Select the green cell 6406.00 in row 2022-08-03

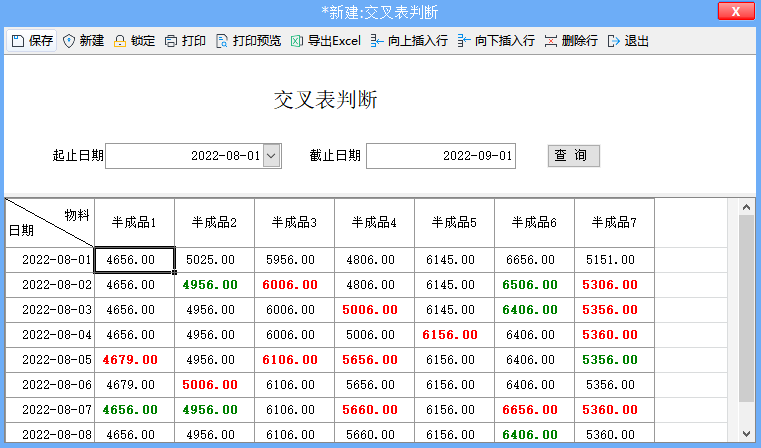pos(534,310)
